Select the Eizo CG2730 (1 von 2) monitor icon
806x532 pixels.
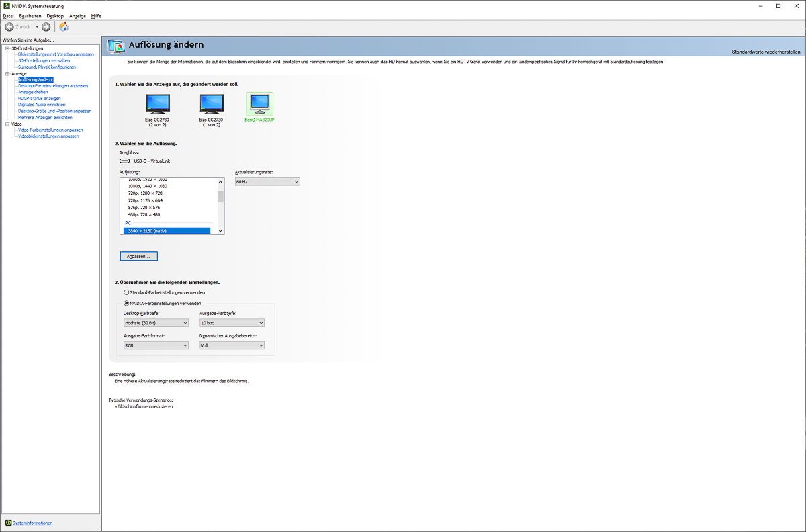coord(212,103)
